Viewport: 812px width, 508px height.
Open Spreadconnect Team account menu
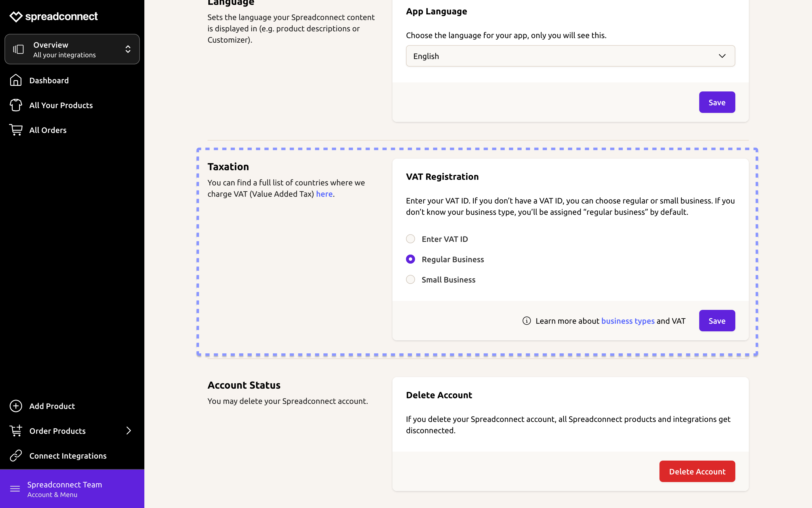point(72,489)
